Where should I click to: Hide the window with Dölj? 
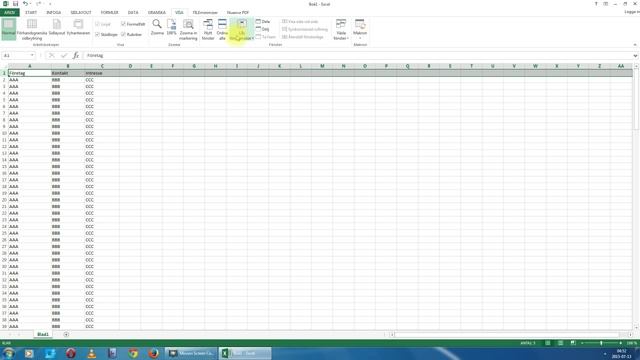[x=262, y=29]
